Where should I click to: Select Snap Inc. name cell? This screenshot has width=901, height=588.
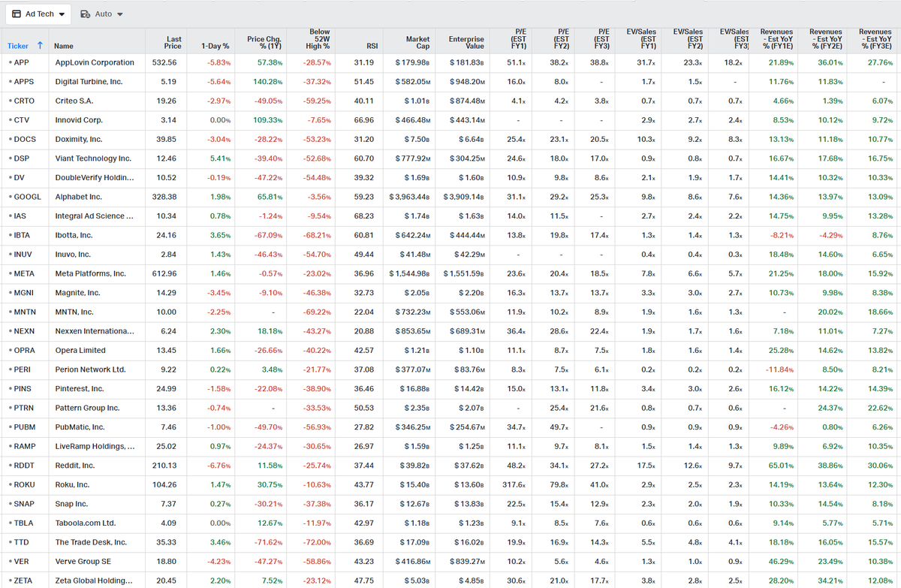point(71,504)
